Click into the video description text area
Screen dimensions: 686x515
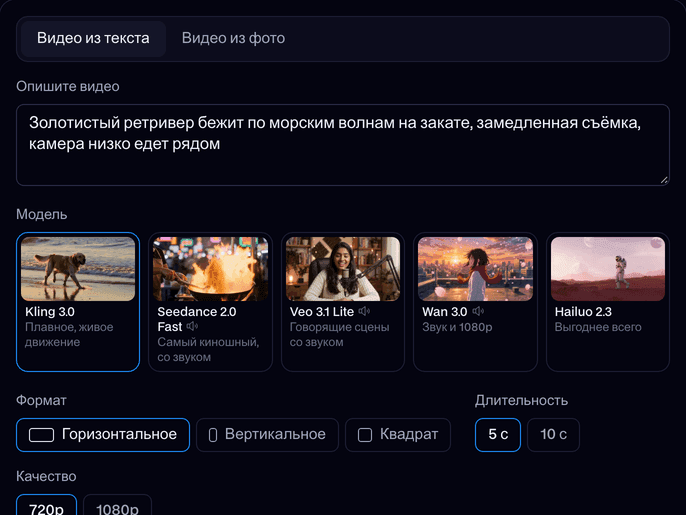pos(343,145)
